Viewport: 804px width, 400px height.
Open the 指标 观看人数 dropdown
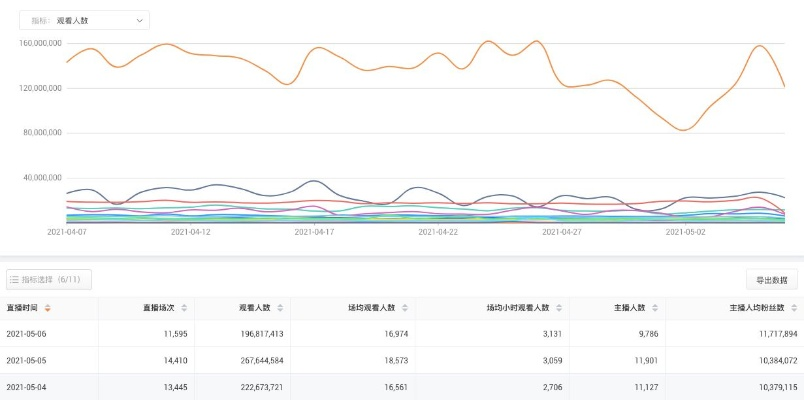point(84,20)
